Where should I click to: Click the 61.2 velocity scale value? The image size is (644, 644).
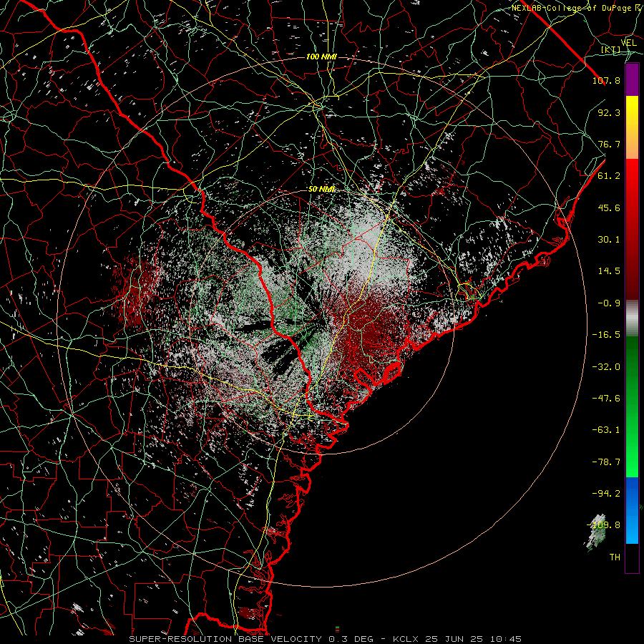pyautogui.click(x=609, y=176)
